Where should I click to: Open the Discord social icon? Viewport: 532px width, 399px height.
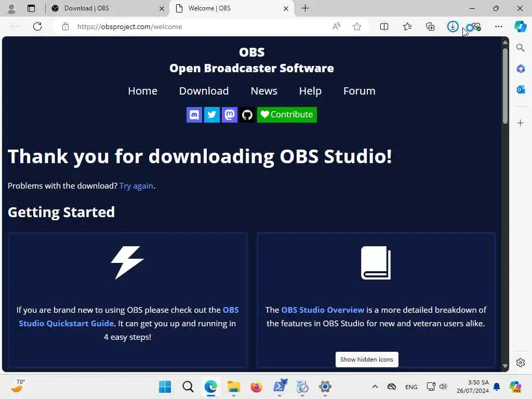(194, 115)
